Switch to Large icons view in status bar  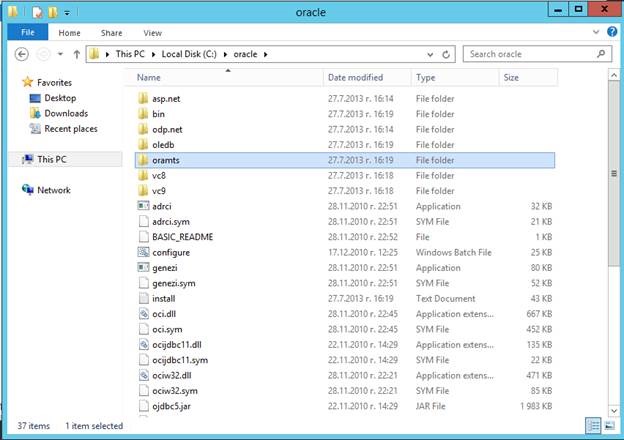click(x=611, y=427)
